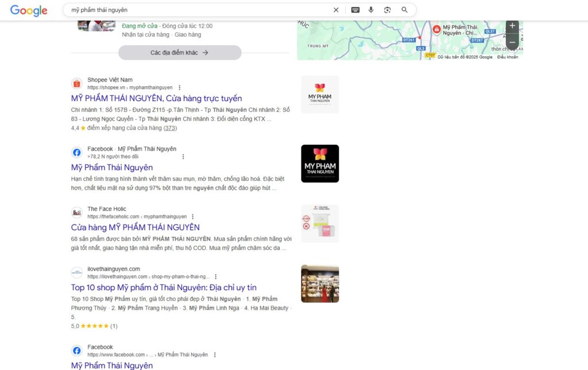Open "Cửa hàng MỸ PHẨM THÁI NGUYÊN" link
The image size is (588, 370).
[135, 228]
